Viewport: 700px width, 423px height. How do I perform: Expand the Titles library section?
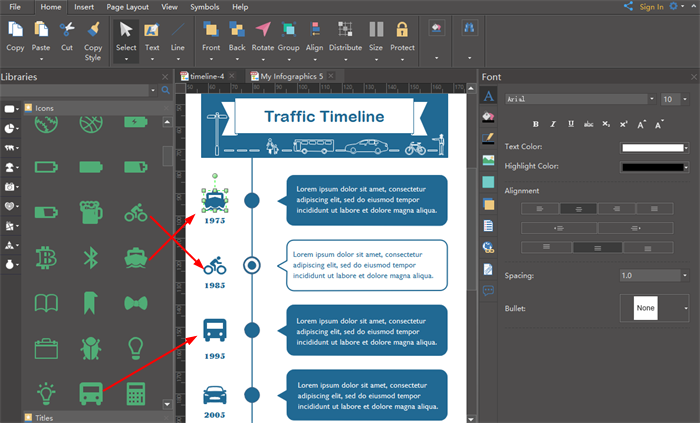[x=44, y=417]
